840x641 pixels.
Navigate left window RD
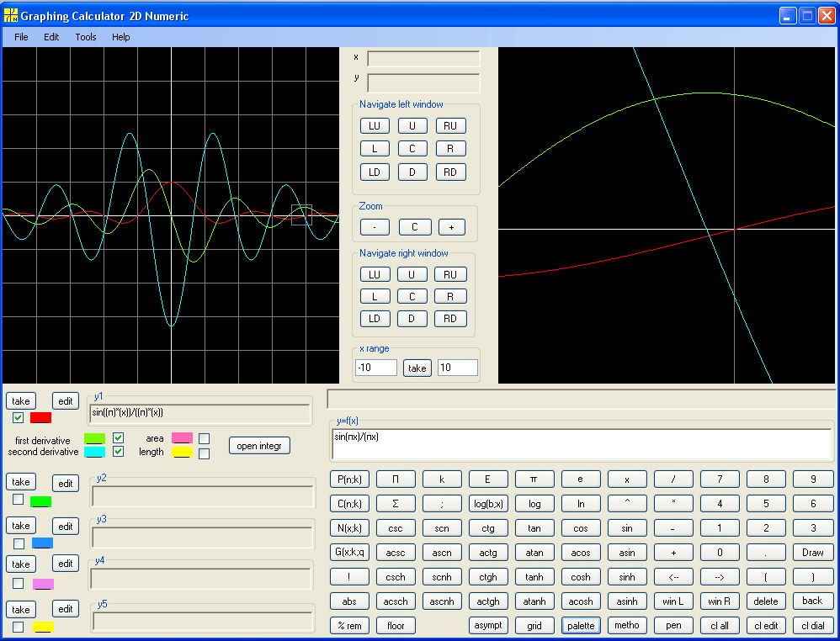(x=450, y=172)
